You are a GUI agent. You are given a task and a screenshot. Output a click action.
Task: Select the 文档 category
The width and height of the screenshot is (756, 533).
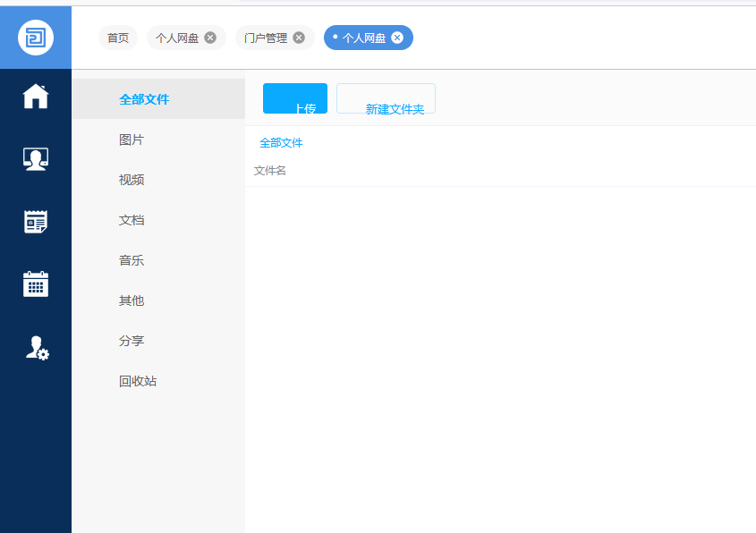point(132,220)
